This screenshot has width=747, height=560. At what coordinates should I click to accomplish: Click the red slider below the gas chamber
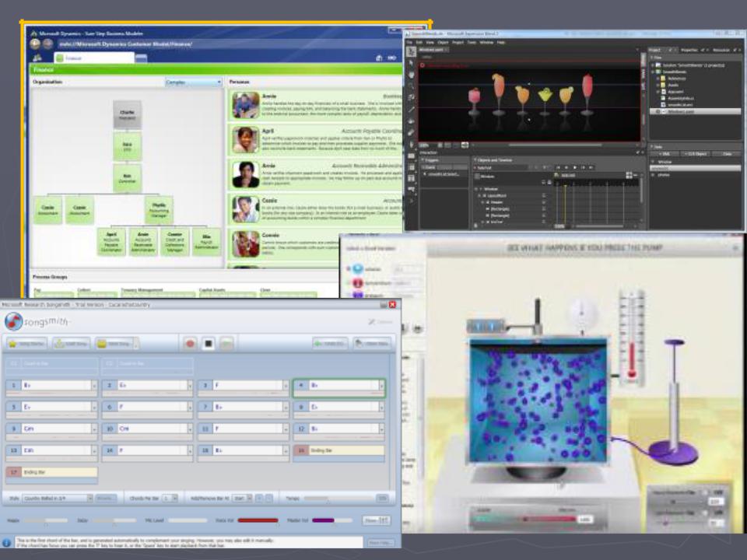point(525,519)
